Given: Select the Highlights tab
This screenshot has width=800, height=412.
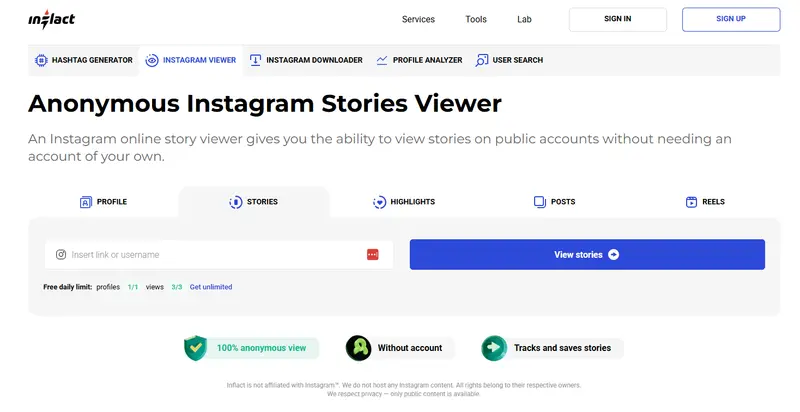Looking at the screenshot, I should (x=403, y=202).
